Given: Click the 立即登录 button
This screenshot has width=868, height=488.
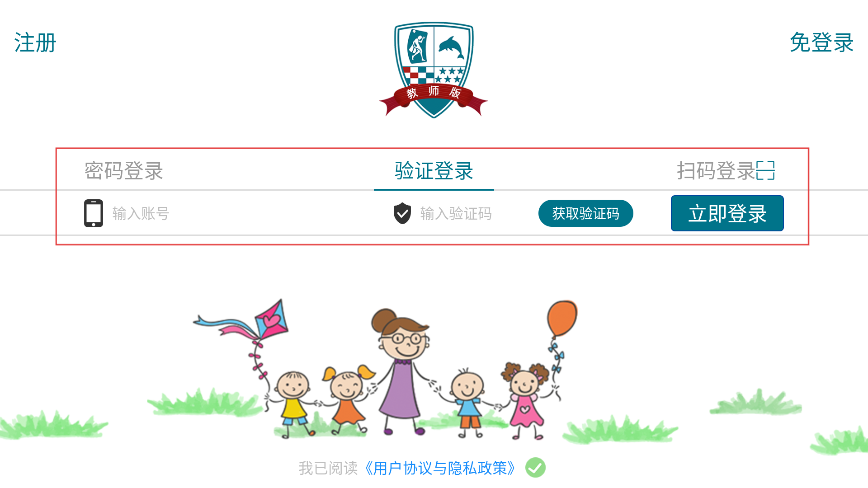Looking at the screenshot, I should 727,213.
